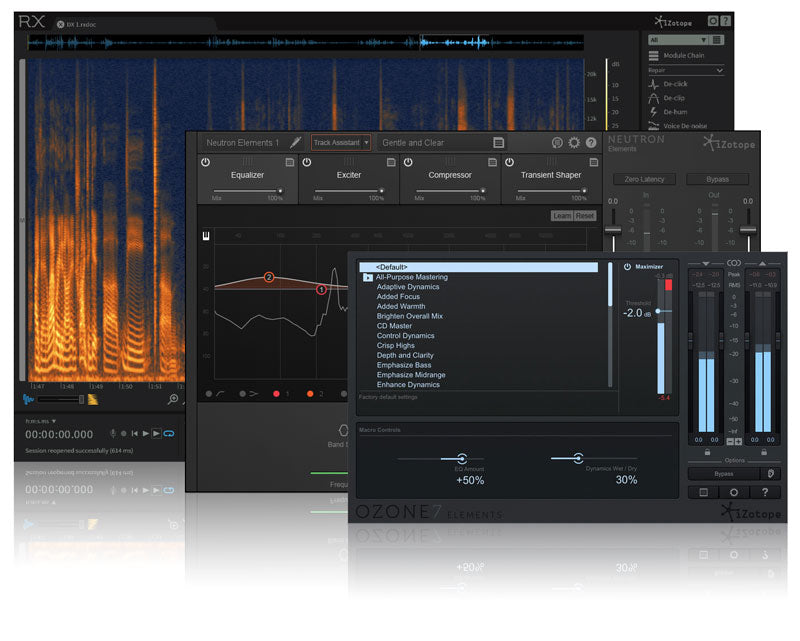Viewport: 800px width, 641px height.
Task: Open RX module filter All dropdown
Action: point(678,40)
